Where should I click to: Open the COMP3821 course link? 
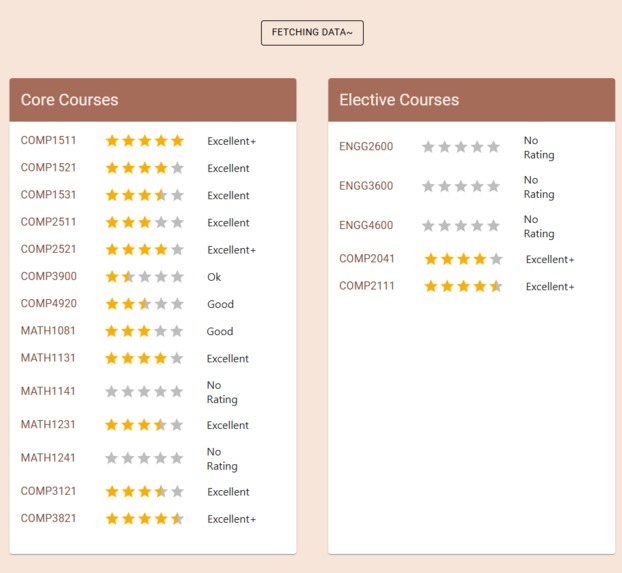click(48, 518)
